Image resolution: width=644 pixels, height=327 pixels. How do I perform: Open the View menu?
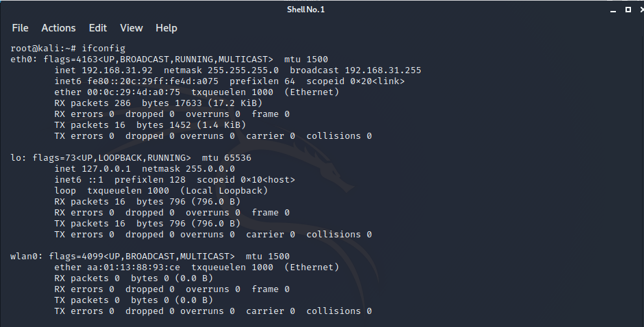132,28
